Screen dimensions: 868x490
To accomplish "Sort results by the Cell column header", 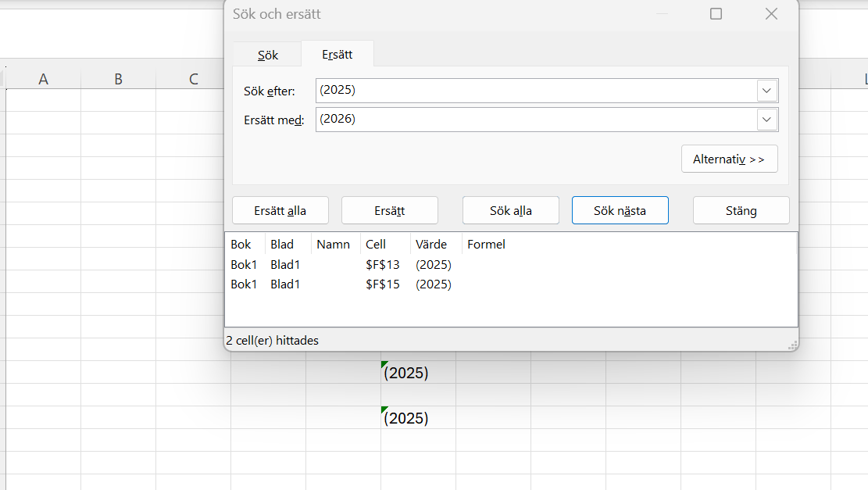I will coord(376,245).
